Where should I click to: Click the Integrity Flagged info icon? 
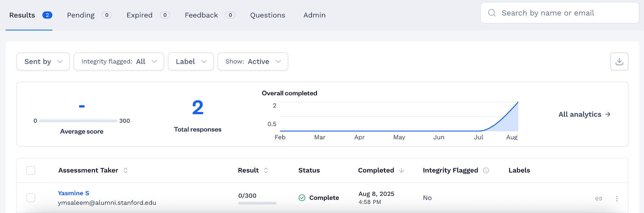coord(486,170)
